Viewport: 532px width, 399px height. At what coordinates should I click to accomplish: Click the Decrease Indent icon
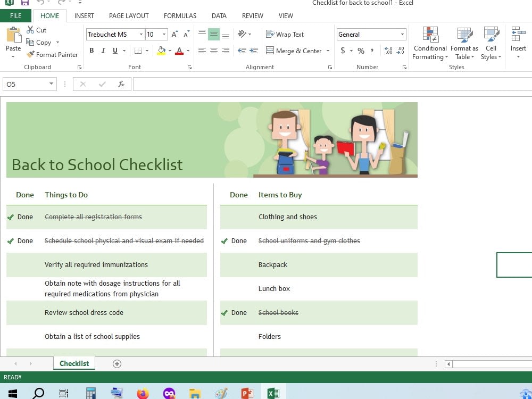click(242, 51)
